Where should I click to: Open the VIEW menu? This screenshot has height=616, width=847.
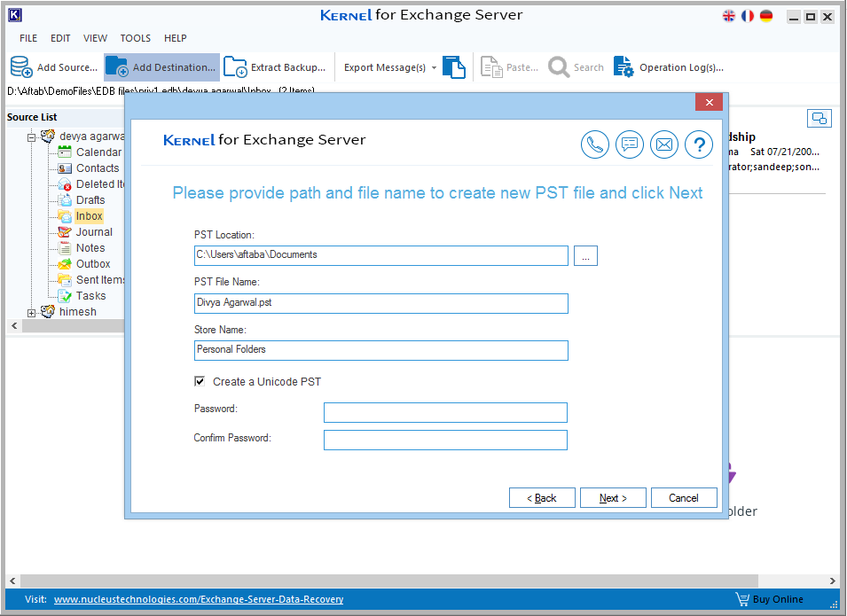(x=95, y=38)
